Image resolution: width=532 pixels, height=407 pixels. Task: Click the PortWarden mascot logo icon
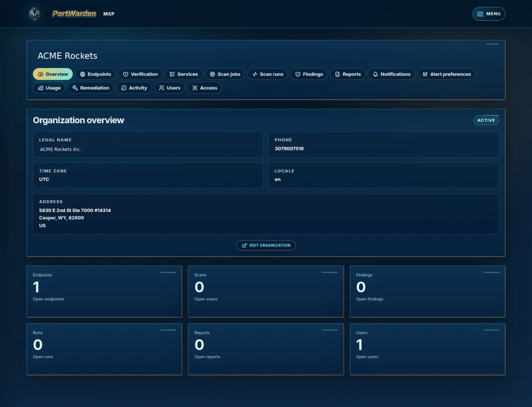point(34,14)
